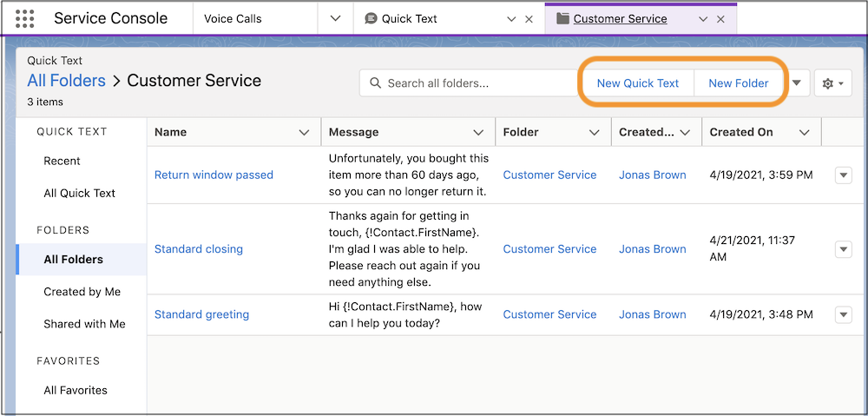Go to All Folders breadcrumb link
The width and height of the screenshot is (868, 416).
tap(66, 81)
